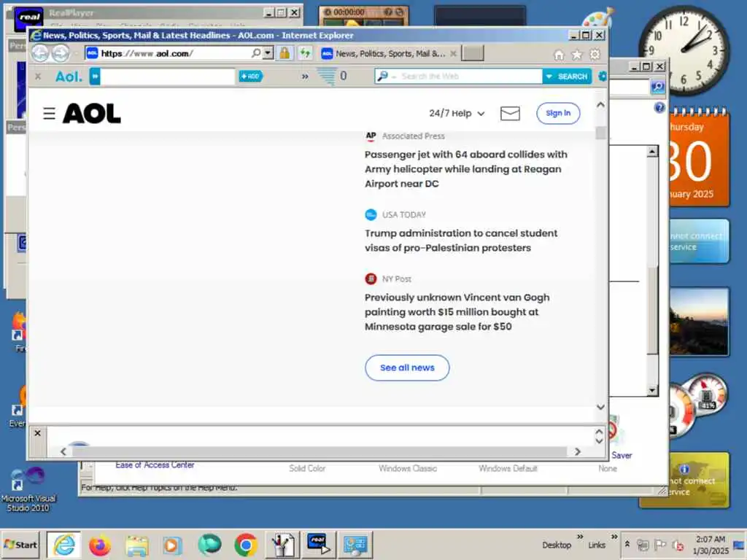Image resolution: width=747 pixels, height=560 pixels.
Task: Select the Windows Default theme in the background window
Action: 508,469
